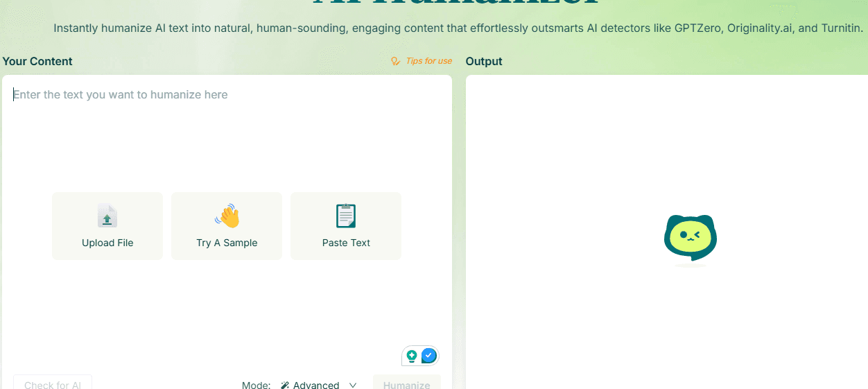Image resolution: width=868 pixels, height=389 pixels.
Task: Click the Upload File document icon
Action: 107,216
